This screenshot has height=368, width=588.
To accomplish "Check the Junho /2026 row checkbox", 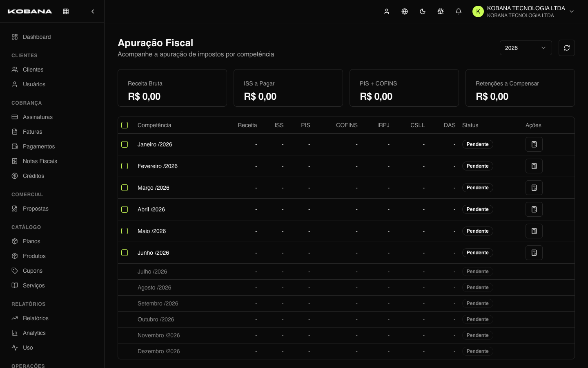I will tap(125, 253).
